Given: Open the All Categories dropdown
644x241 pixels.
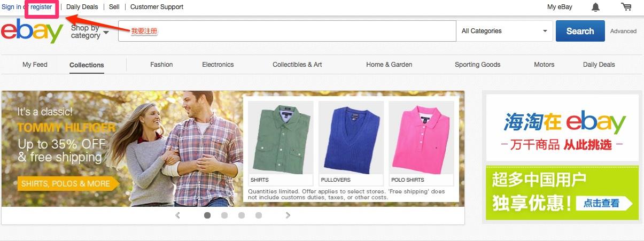Looking at the screenshot, I should [505, 31].
